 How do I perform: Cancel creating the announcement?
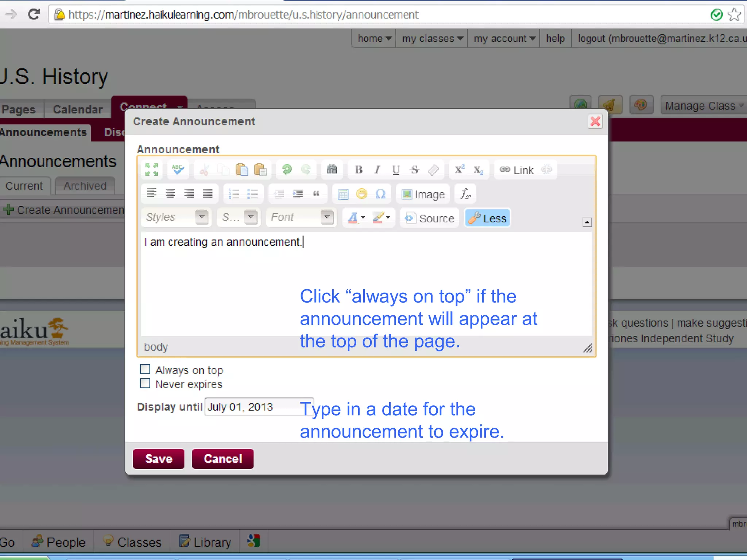click(223, 459)
